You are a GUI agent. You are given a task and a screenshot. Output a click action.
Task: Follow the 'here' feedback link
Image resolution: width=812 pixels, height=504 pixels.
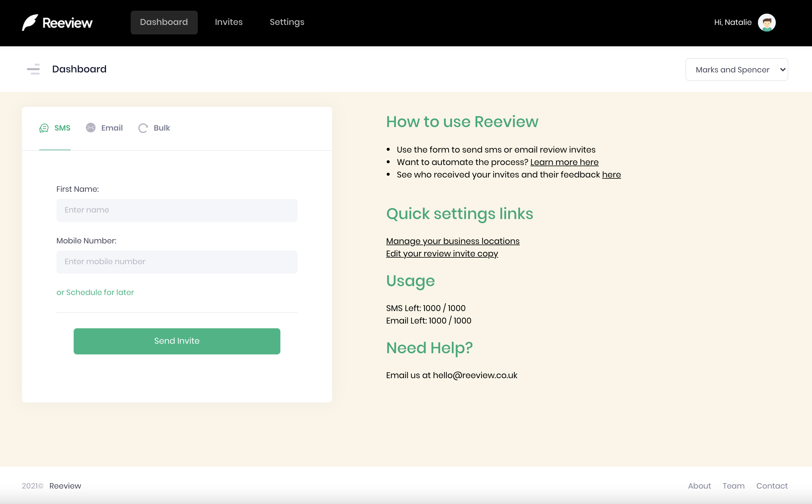point(611,175)
